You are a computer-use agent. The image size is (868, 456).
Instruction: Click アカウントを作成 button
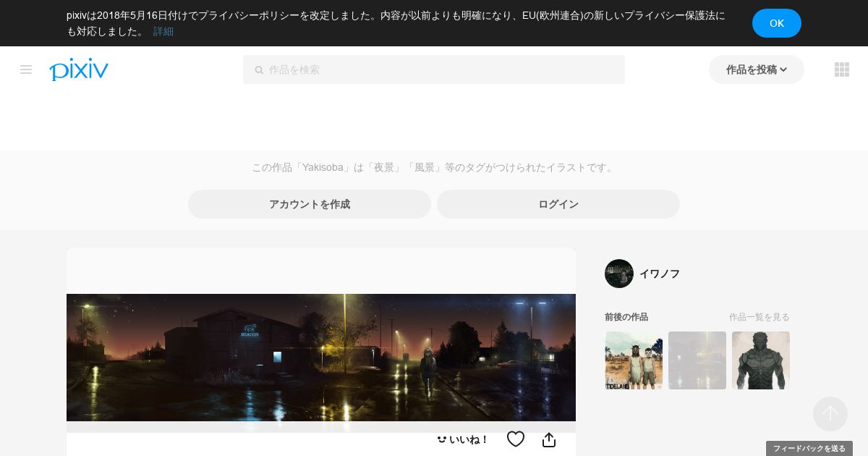tap(310, 204)
